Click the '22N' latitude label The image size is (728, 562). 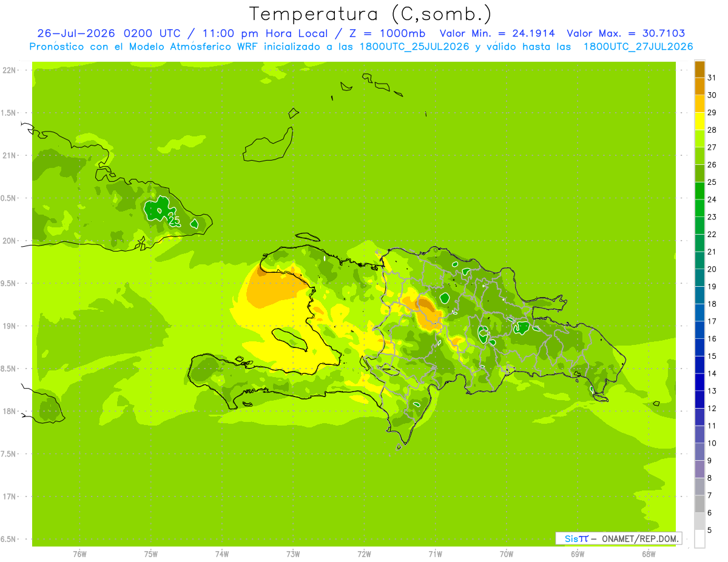click(9, 70)
